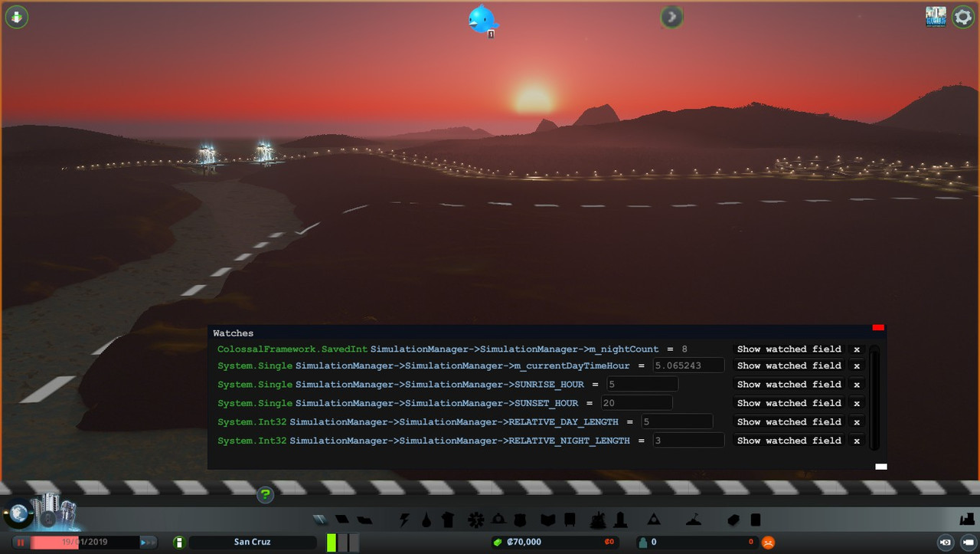The height and width of the screenshot is (554, 980).
Task: Click the locked milestone icon
Action: [x=49, y=520]
